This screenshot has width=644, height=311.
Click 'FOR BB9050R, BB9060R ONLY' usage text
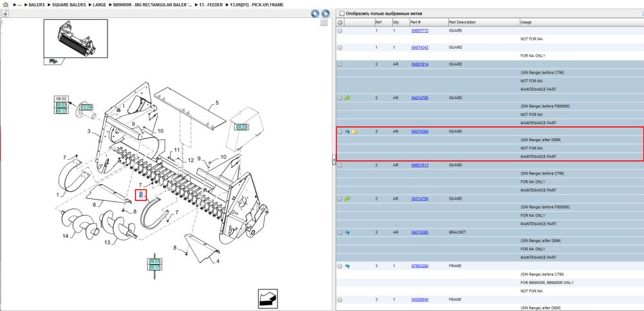[547, 283]
